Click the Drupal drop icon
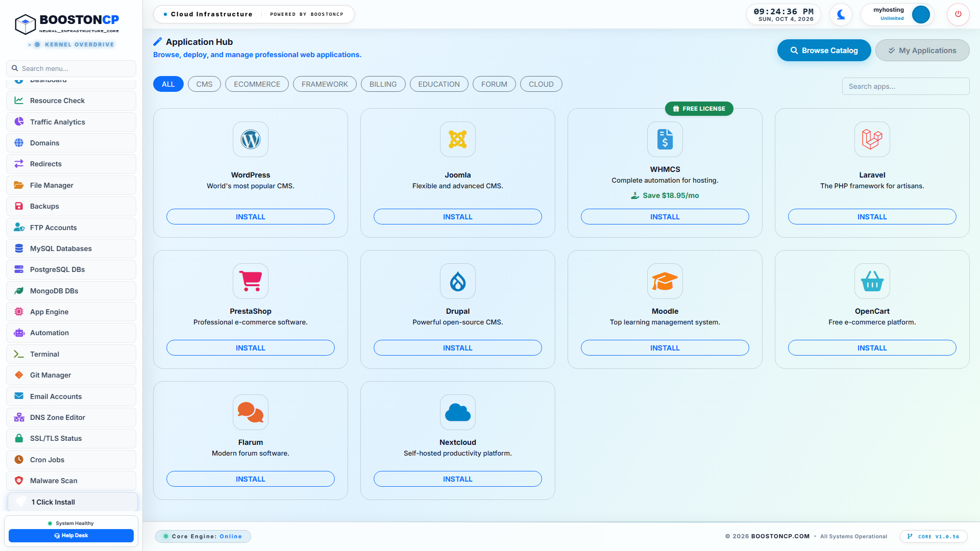 [x=458, y=281]
